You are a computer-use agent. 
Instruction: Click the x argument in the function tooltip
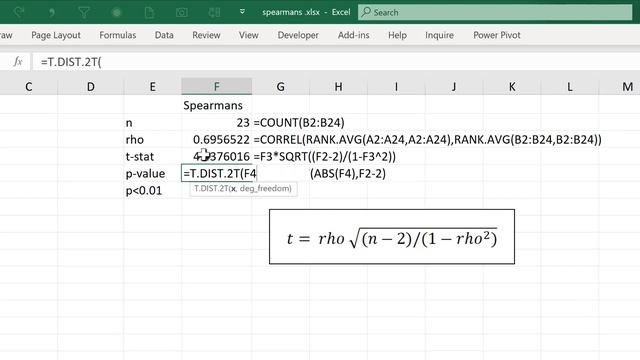click(x=233, y=189)
